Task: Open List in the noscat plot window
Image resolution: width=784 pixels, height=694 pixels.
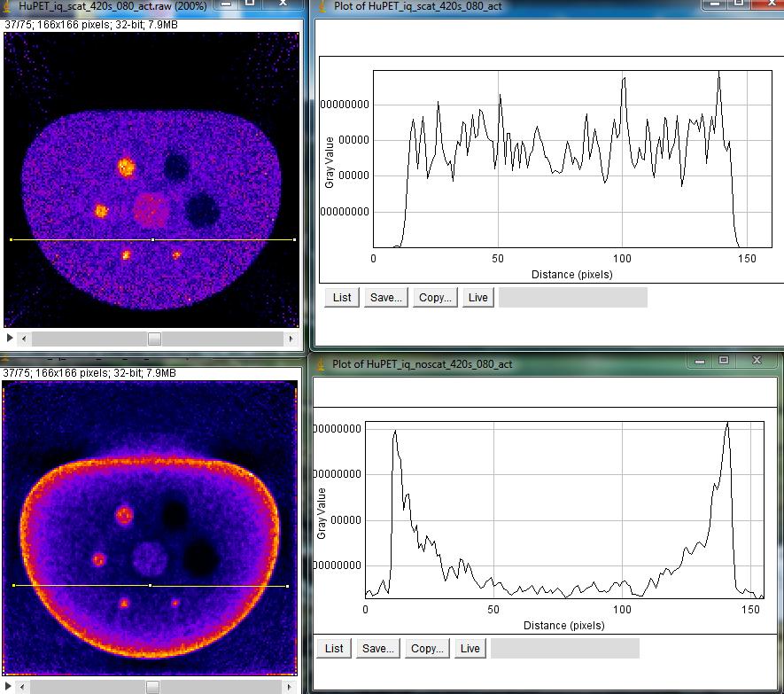Action: 334,649
